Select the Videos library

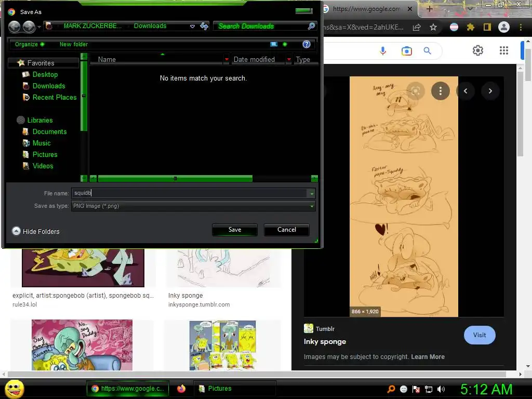pos(37,166)
